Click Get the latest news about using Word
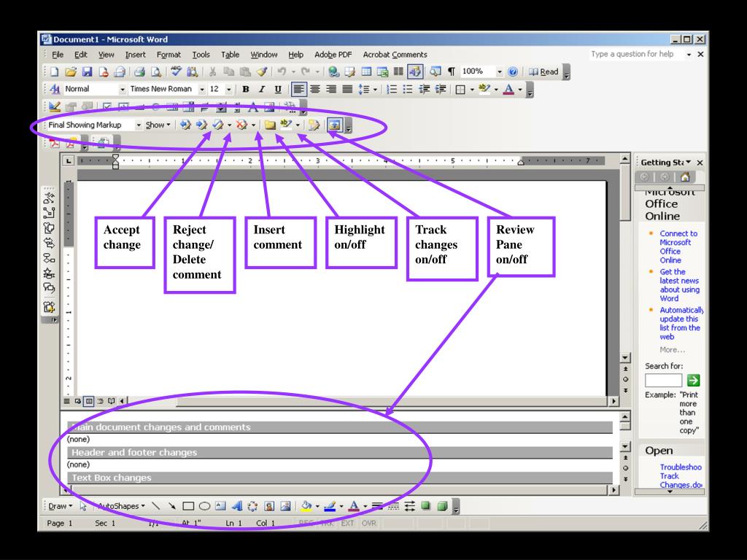Screen dimensions: 747x560 [679, 285]
